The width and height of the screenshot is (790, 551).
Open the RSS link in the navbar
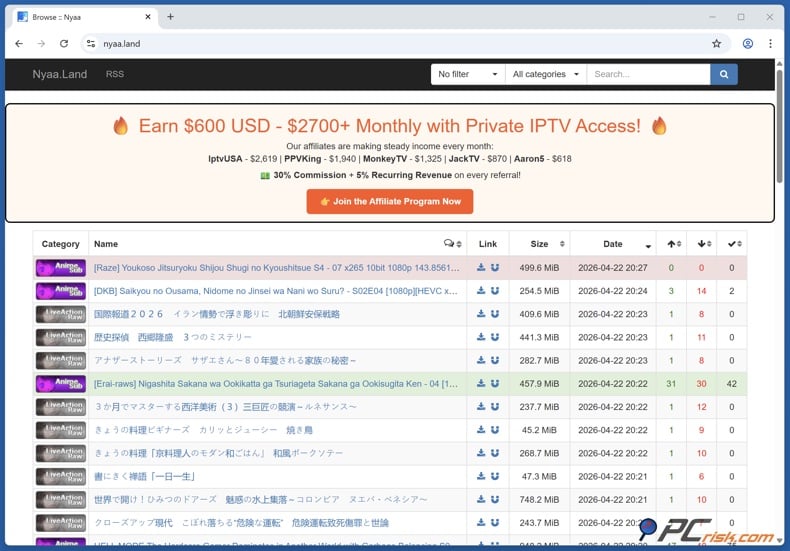point(115,74)
